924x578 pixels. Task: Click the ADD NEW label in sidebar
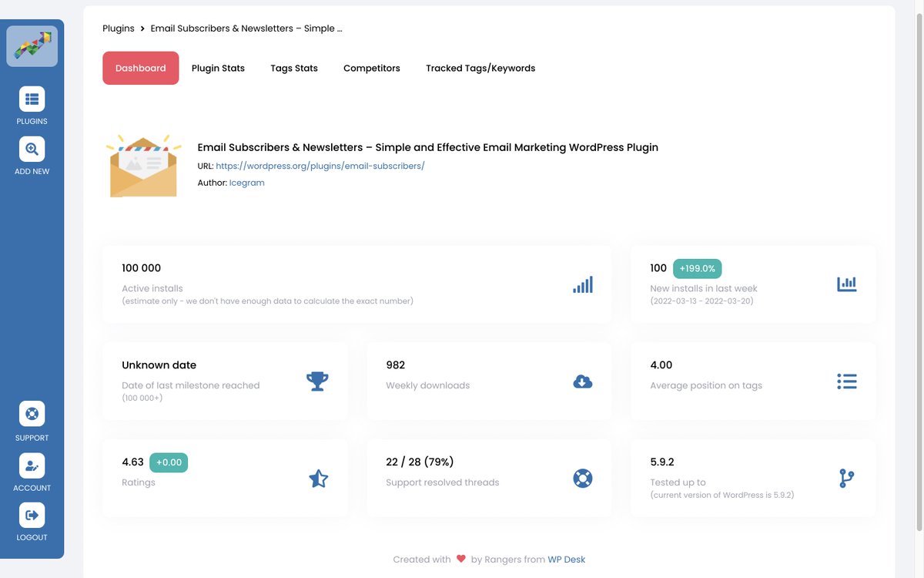coord(32,171)
